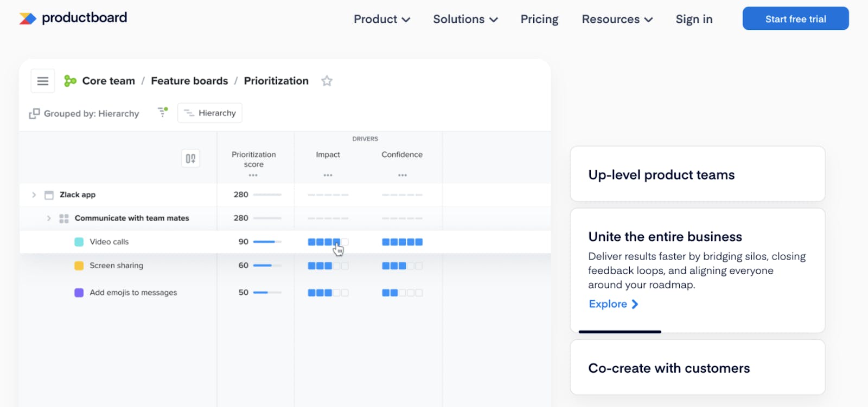Set Screen sharing Impact rating blocks
The width and height of the screenshot is (868, 407).
tap(328, 266)
